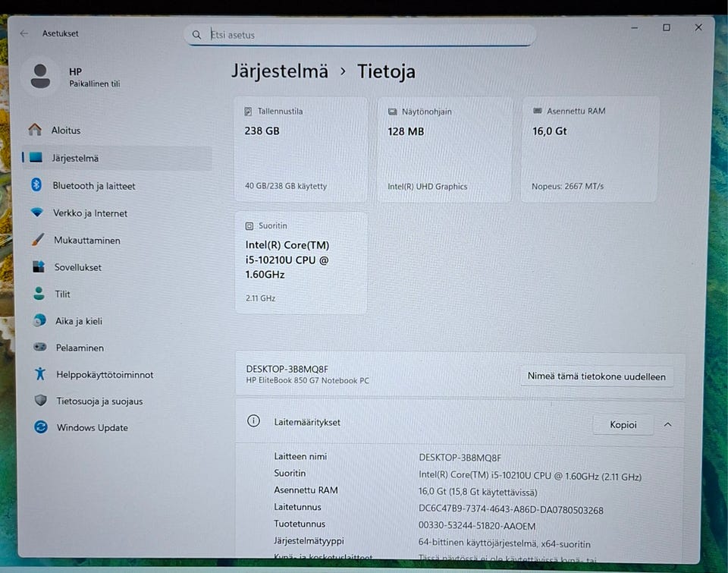Click Järjestelmä in the breadcrumb title

click(280, 71)
